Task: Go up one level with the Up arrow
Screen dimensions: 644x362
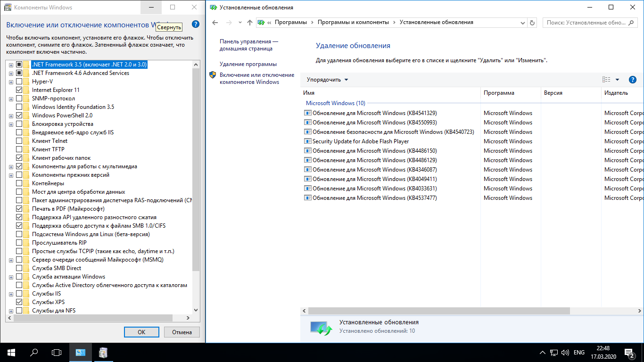Action: 250,23
